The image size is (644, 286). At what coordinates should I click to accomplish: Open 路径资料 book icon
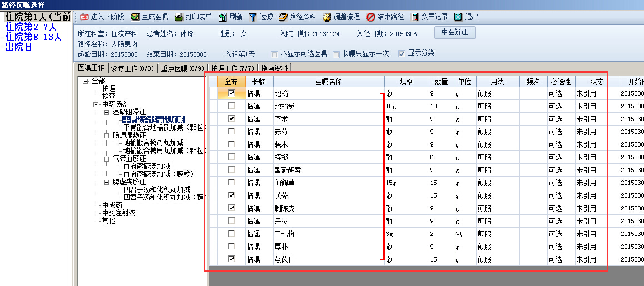(283, 17)
